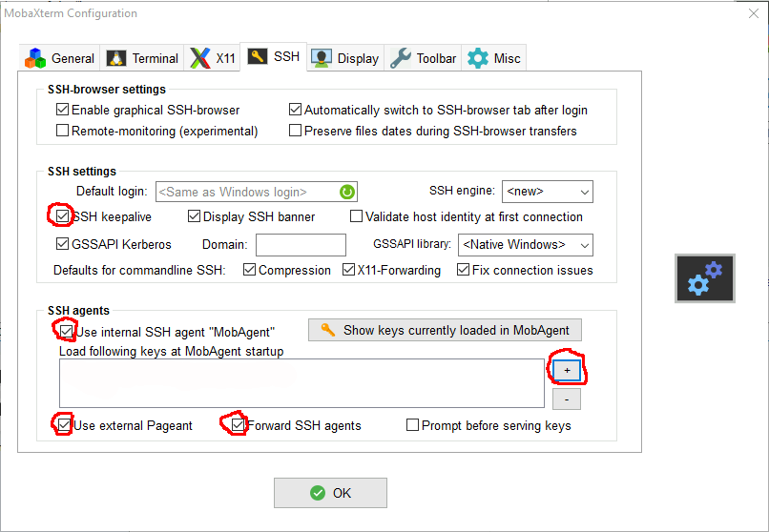Toggle Forward SSH agents checkbox

tap(238, 424)
